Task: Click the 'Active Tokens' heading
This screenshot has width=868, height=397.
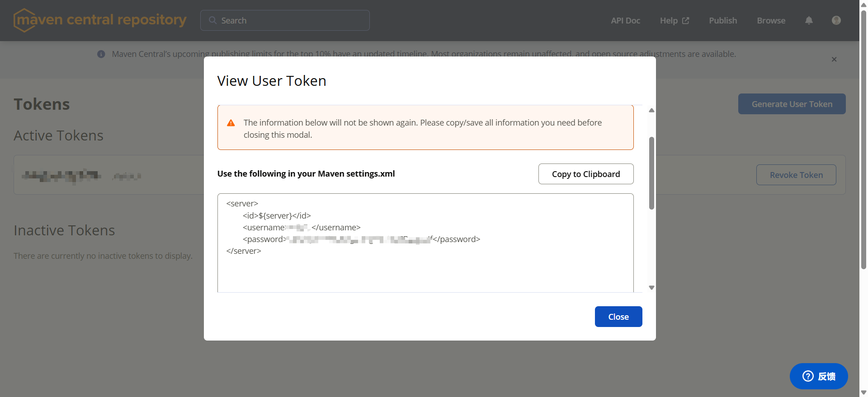Action: [x=58, y=135]
